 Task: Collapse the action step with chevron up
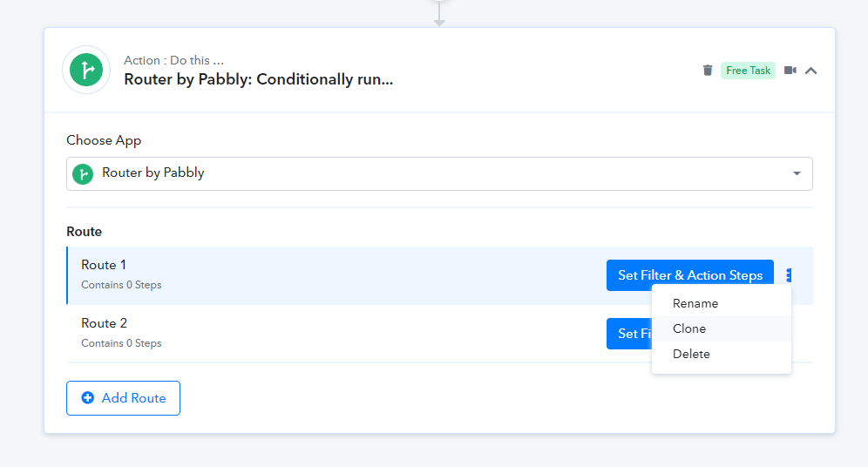tap(811, 71)
